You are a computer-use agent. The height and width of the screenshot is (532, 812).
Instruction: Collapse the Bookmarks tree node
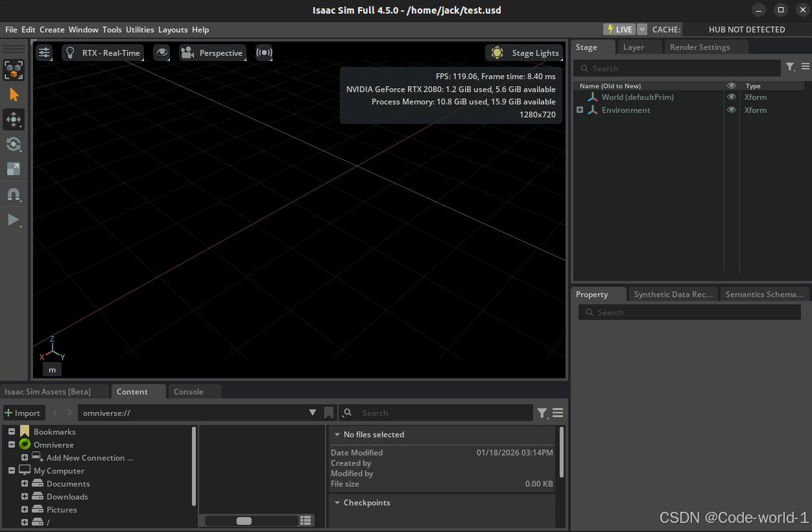tap(12, 431)
